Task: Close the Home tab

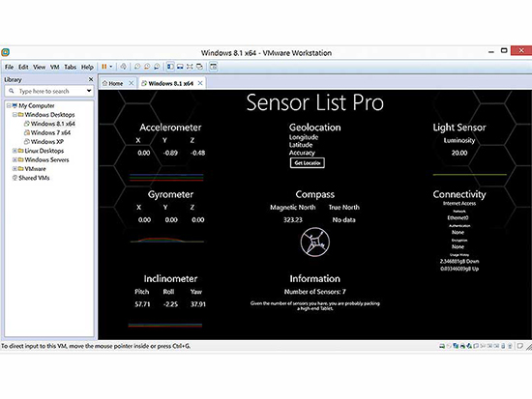Action: pyautogui.click(x=132, y=83)
